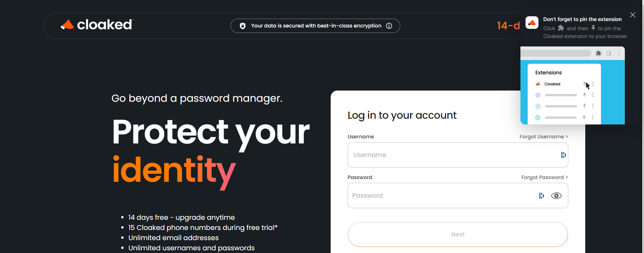Click the browser toolbar three-dot menu in illustration

click(x=619, y=53)
